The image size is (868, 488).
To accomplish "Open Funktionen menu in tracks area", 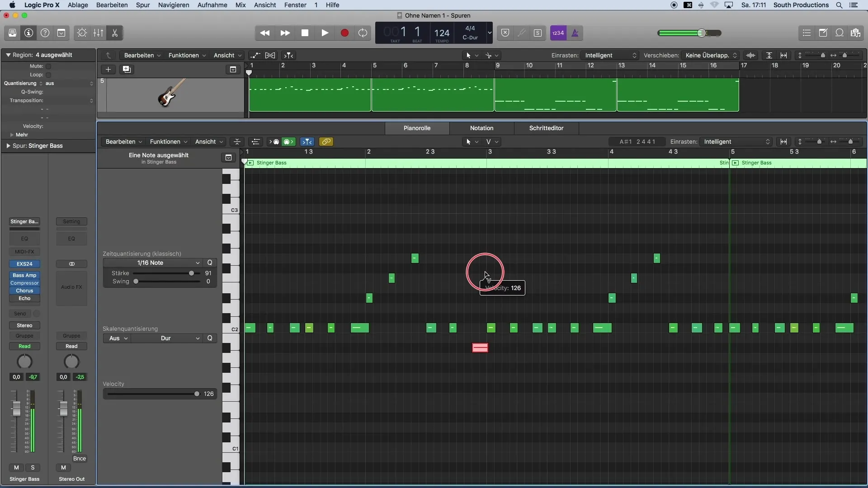I will coord(187,56).
